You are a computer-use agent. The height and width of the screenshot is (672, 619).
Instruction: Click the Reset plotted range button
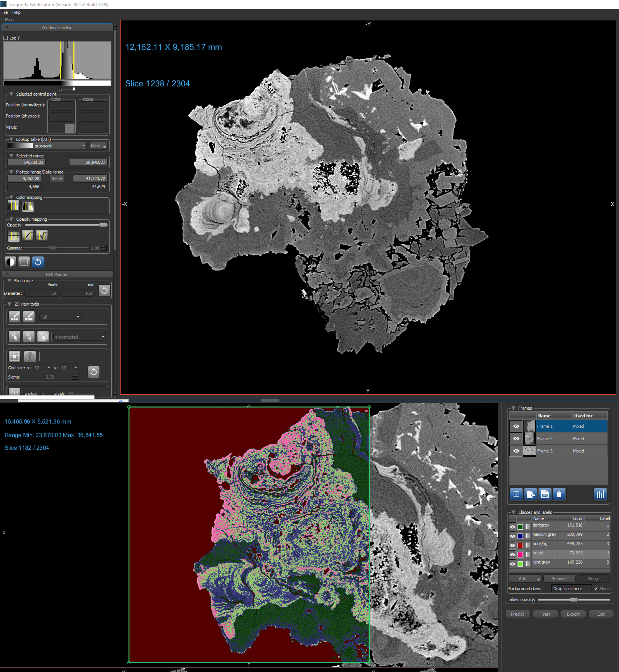pyautogui.click(x=57, y=178)
